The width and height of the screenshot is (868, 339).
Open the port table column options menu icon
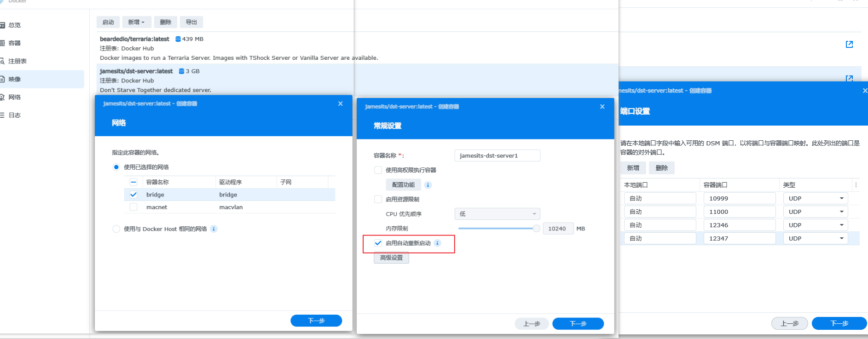pyautogui.click(x=856, y=185)
